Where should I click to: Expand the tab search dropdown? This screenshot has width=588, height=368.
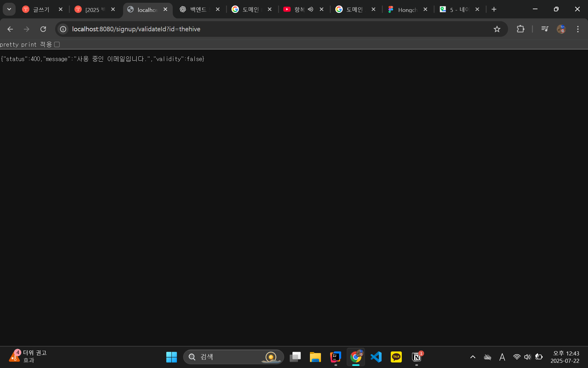[9, 10]
